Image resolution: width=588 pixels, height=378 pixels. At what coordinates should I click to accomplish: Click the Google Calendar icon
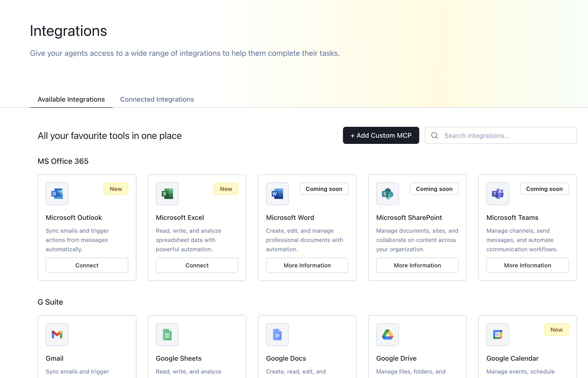(498, 334)
